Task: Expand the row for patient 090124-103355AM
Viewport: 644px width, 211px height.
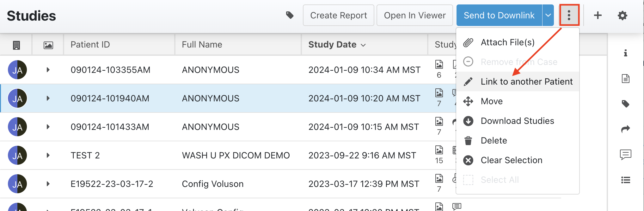Action: point(48,70)
